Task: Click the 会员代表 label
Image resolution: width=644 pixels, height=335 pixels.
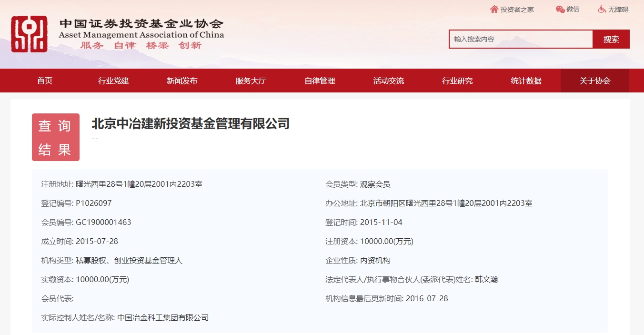Action: pos(57,299)
